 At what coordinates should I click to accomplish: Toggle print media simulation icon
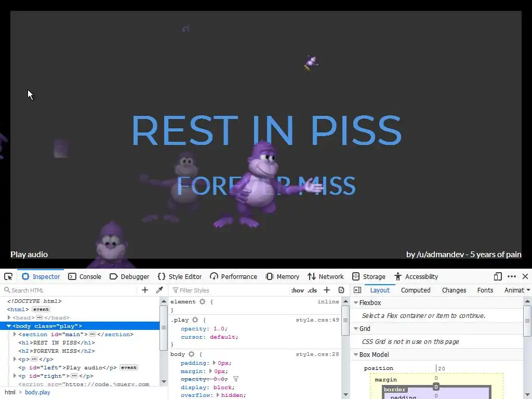(x=341, y=290)
